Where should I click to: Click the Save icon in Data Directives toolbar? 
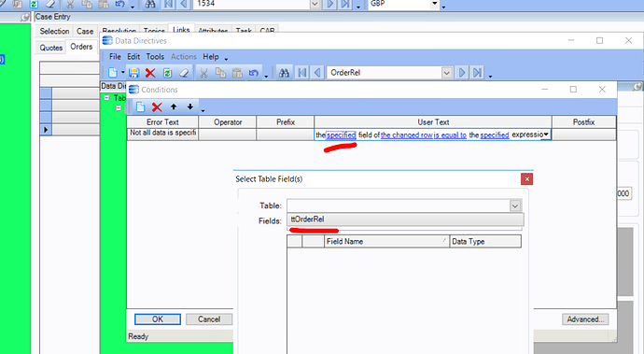pos(133,73)
